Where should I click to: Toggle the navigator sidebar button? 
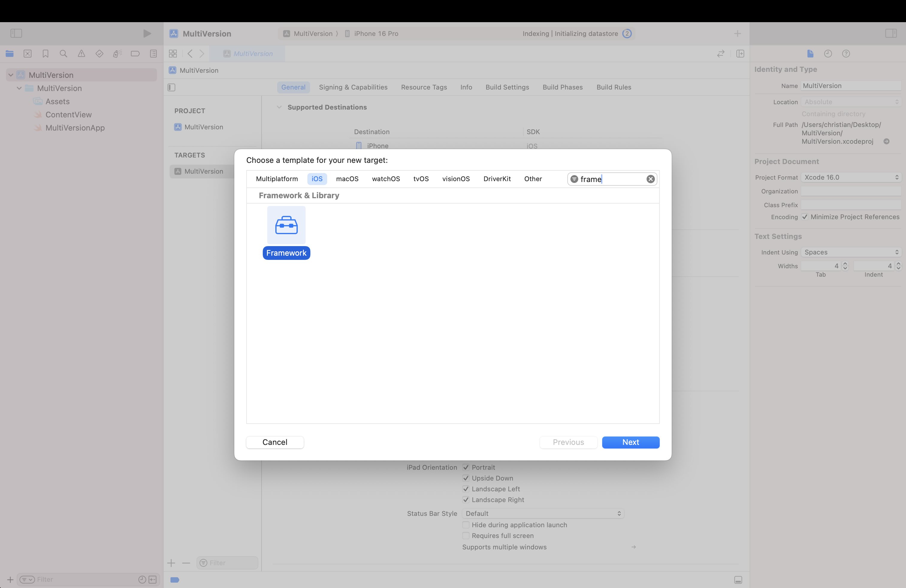click(x=16, y=34)
